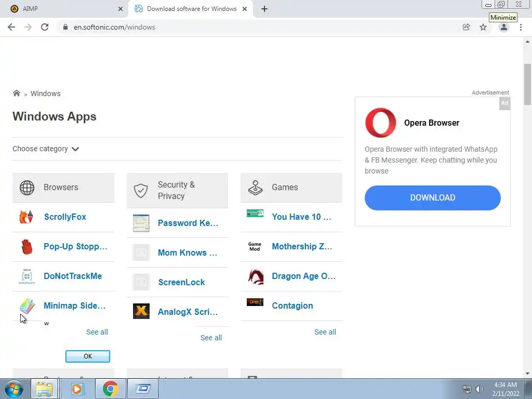
Task: Share this page using the share icon
Action: (x=467, y=27)
